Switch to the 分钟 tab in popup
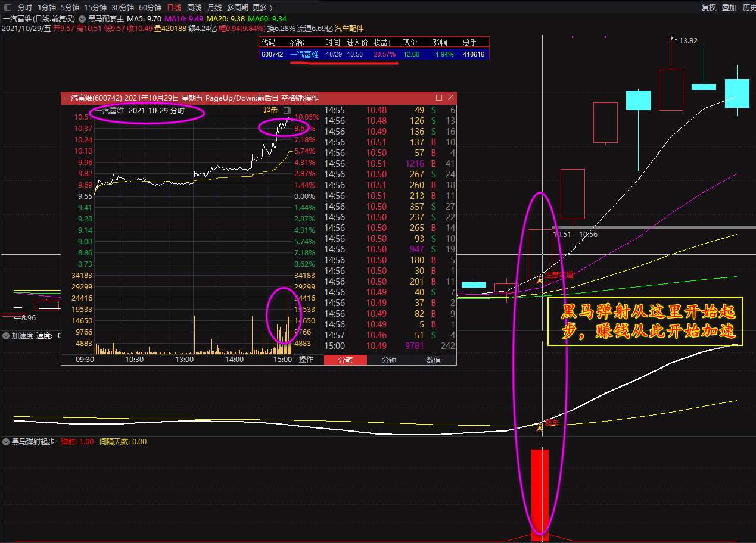756x543 pixels. tap(389, 360)
